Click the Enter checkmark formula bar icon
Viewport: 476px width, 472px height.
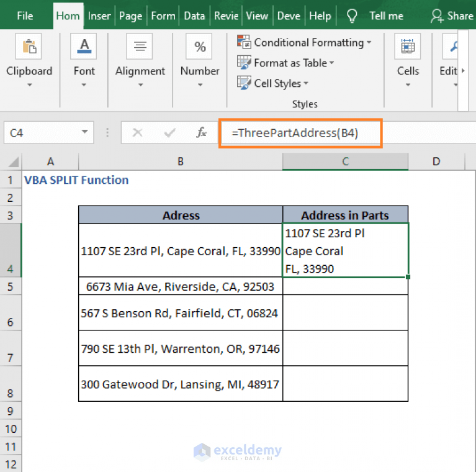tap(169, 132)
